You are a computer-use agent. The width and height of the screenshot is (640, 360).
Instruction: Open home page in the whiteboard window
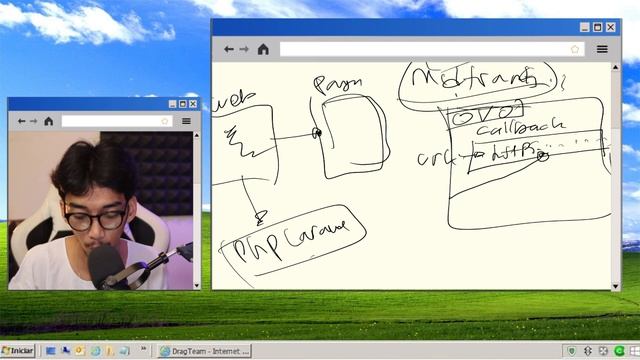point(263,49)
